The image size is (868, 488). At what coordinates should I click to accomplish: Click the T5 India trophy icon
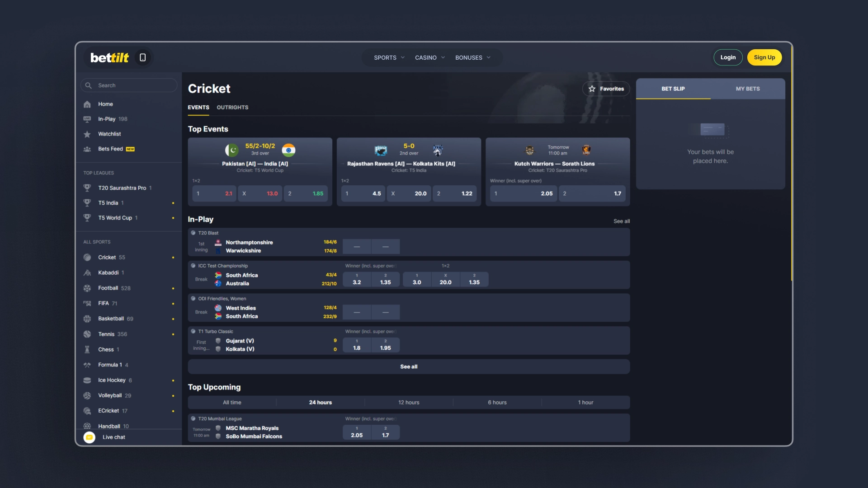[x=87, y=203]
